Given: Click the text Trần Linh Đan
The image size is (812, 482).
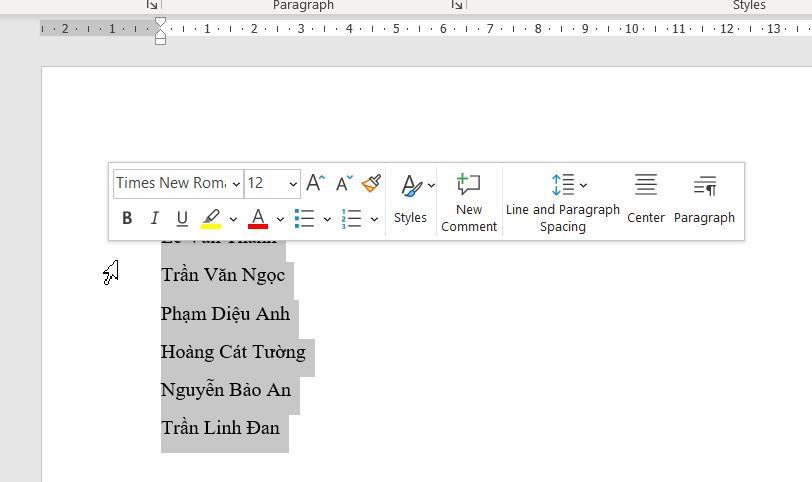Looking at the screenshot, I should [220, 428].
